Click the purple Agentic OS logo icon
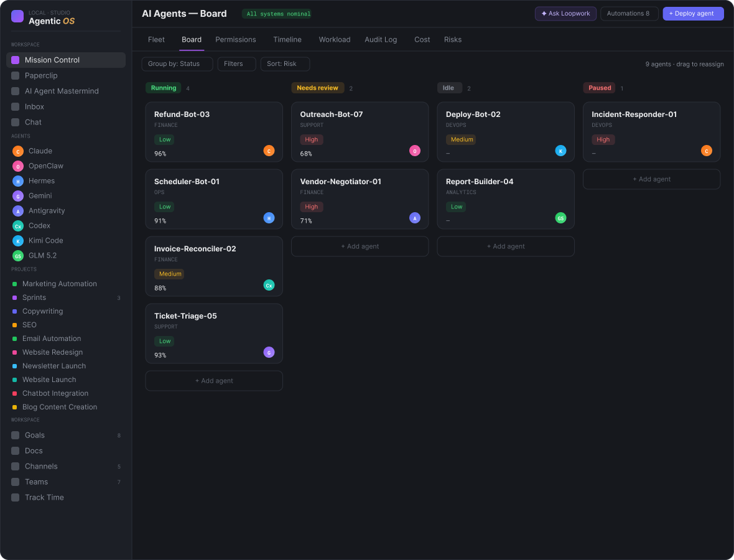Image resolution: width=734 pixels, height=560 pixels. 17,16
